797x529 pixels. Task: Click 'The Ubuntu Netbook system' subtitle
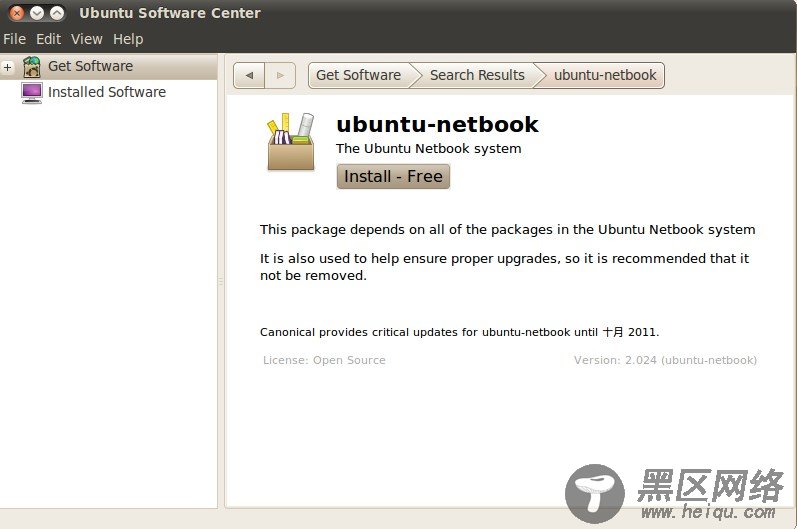(428, 149)
